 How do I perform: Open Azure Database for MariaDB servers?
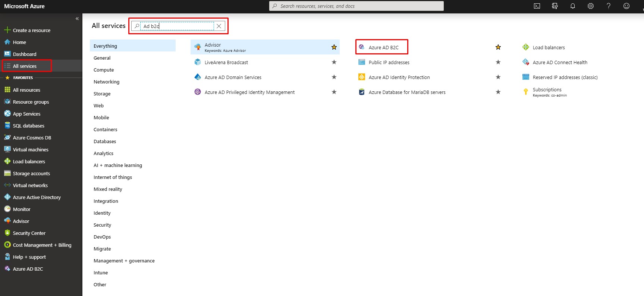[407, 92]
